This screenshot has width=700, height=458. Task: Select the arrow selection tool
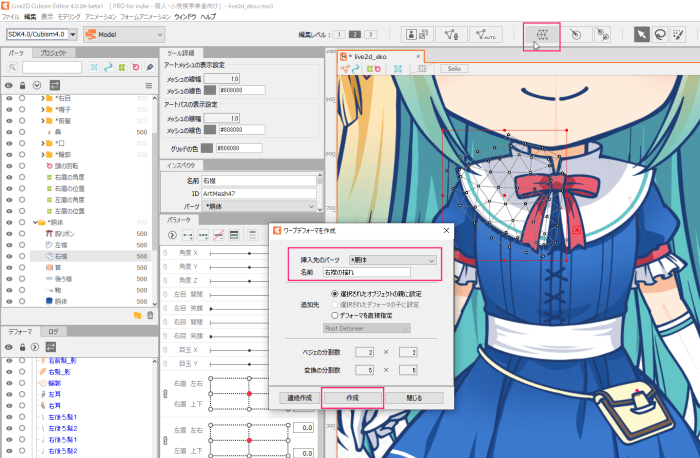tap(642, 34)
